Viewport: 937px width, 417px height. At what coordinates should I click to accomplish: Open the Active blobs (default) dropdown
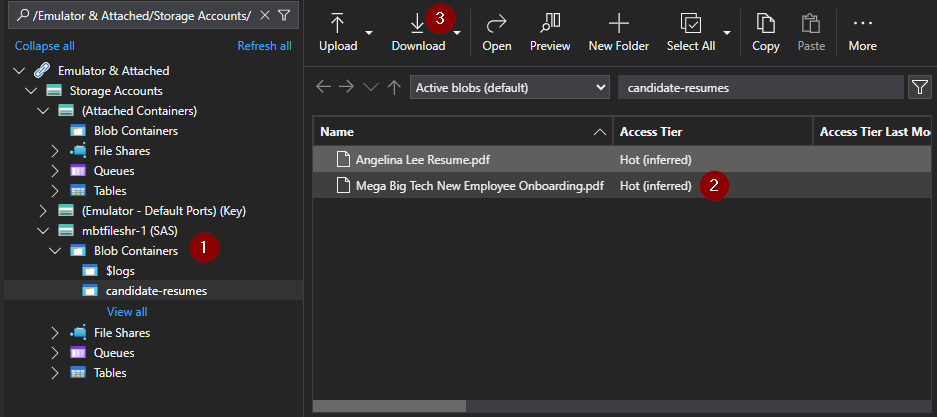(x=509, y=88)
